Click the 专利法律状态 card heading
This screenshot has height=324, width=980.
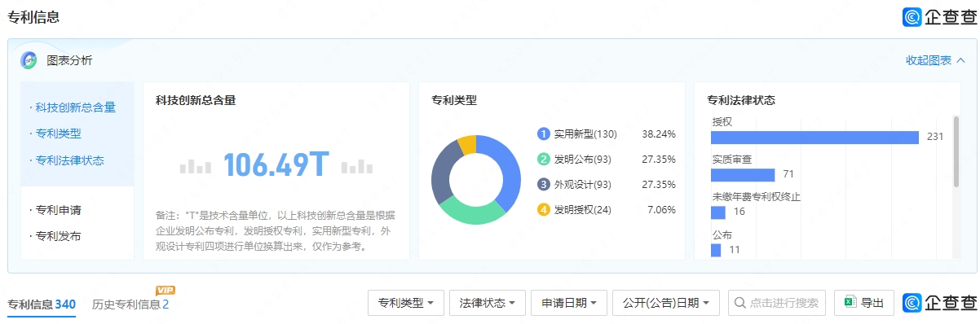tap(740, 100)
